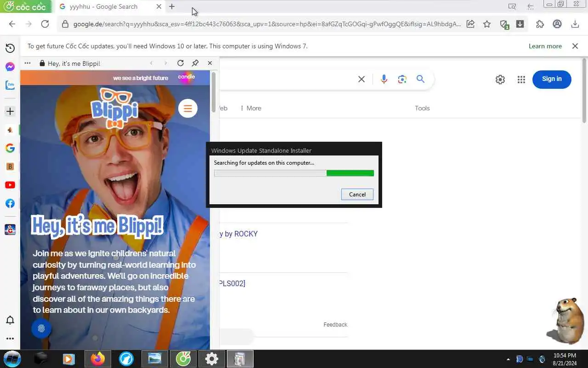The height and width of the screenshot is (368, 588).
Task: Search by voice microphone icon
Action: 384,79
